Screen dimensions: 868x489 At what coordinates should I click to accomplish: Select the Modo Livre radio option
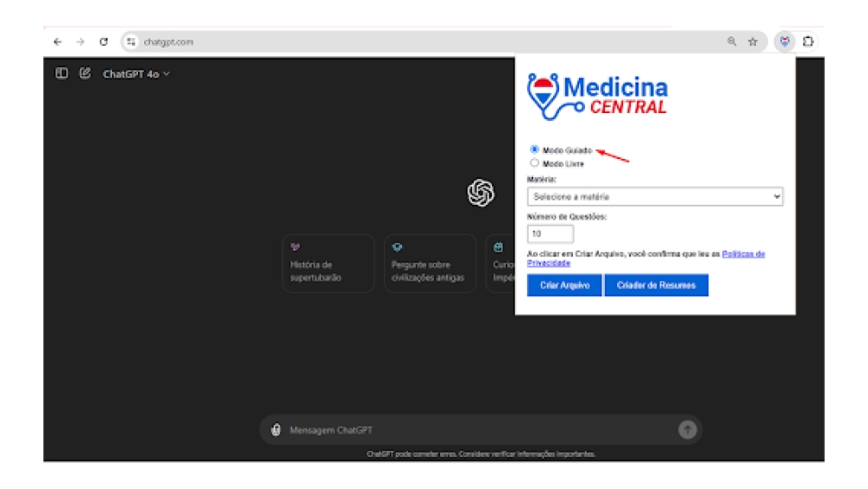[x=534, y=163]
